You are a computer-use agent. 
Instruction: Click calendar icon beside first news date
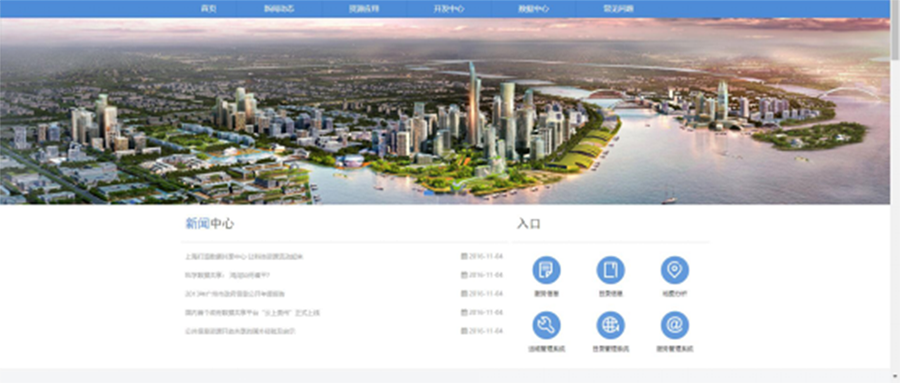464,256
